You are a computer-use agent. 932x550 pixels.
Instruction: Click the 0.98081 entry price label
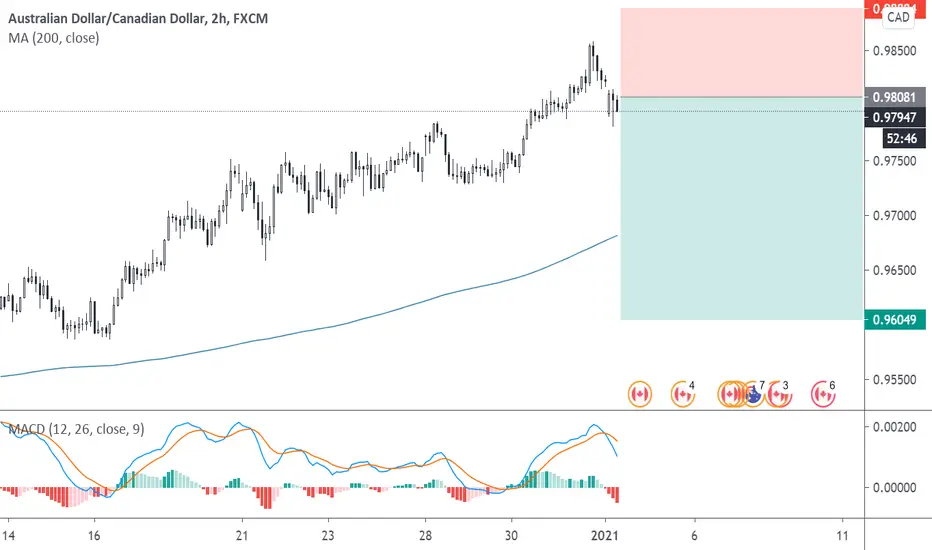pos(895,97)
